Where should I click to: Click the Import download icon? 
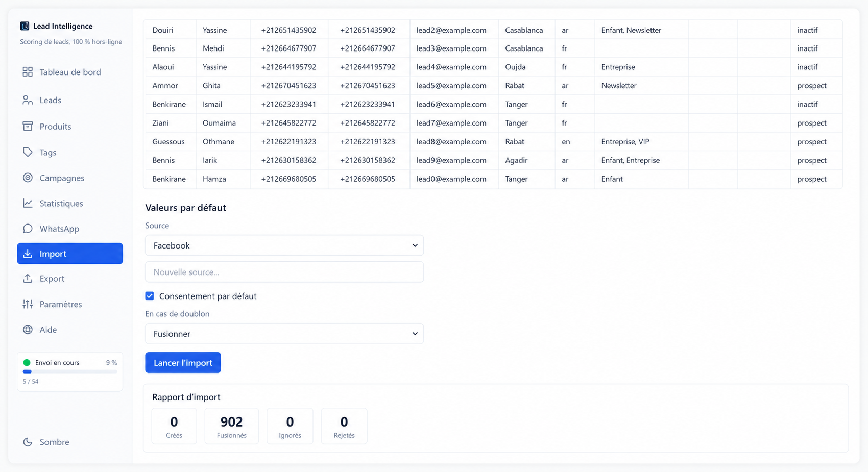click(28, 254)
